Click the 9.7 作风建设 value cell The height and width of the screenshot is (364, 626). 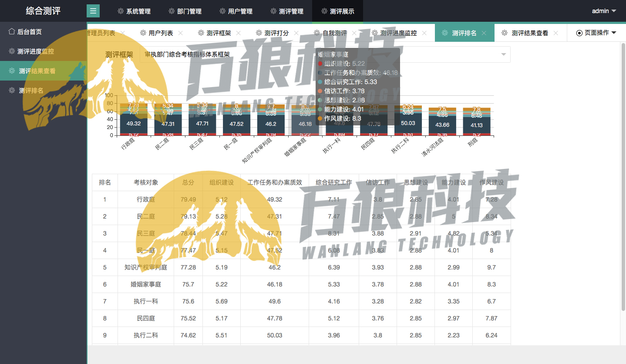click(x=491, y=267)
